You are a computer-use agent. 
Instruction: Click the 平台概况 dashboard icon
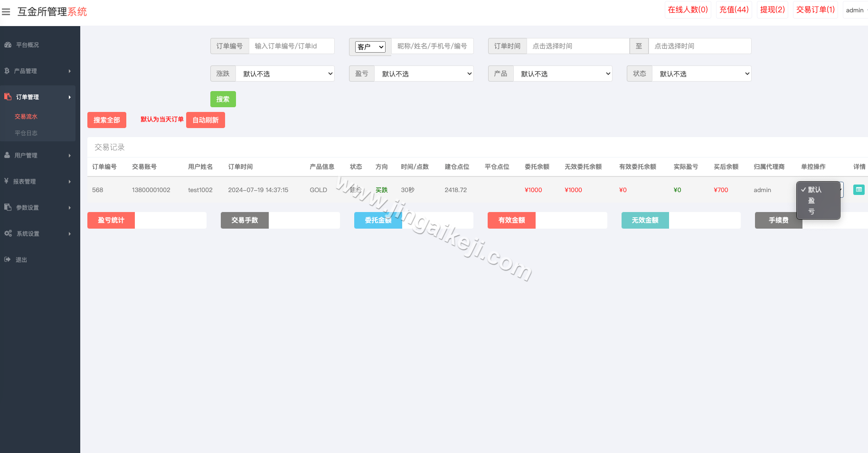(x=8, y=45)
